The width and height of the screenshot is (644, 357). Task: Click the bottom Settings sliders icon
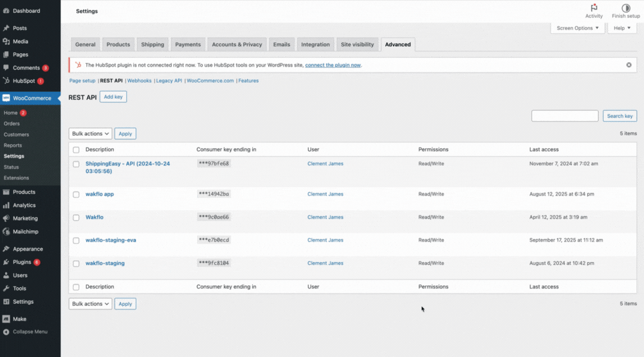6,301
